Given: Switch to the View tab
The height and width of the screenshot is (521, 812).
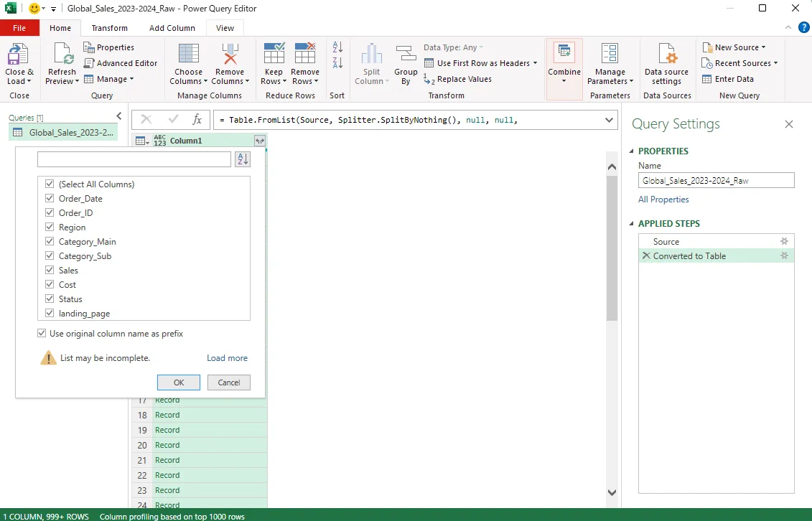Looking at the screenshot, I should pyautogui.click(x=225, y=28).
